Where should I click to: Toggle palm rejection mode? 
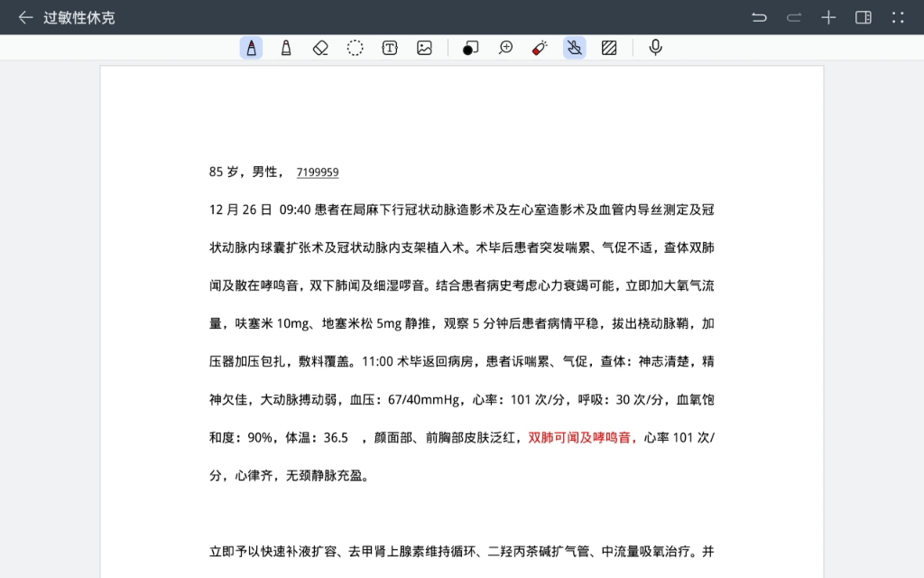574,47
